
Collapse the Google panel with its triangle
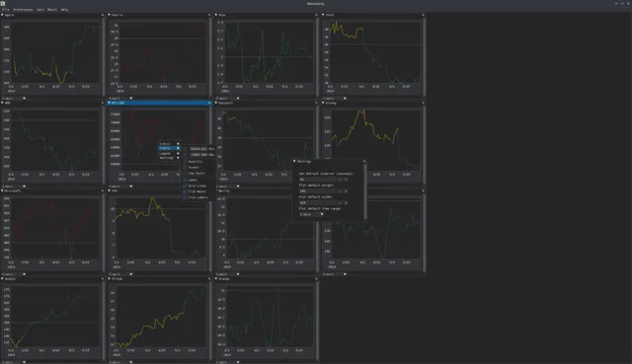pos(2,278)
